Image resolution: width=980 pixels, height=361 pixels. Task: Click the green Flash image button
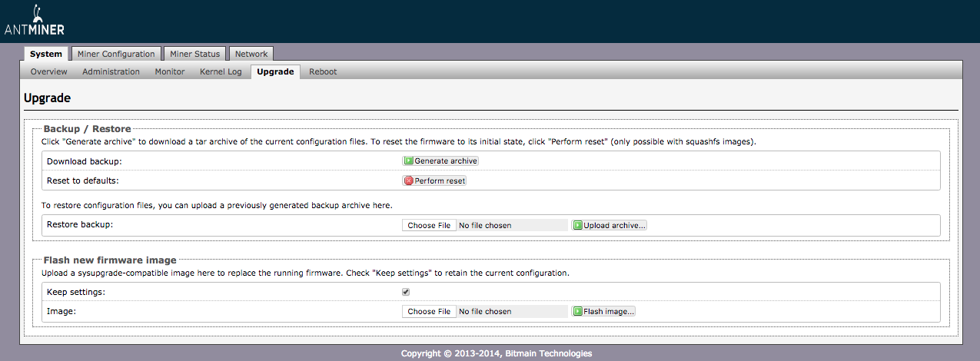pyautogui.click(x=603, y=312)
